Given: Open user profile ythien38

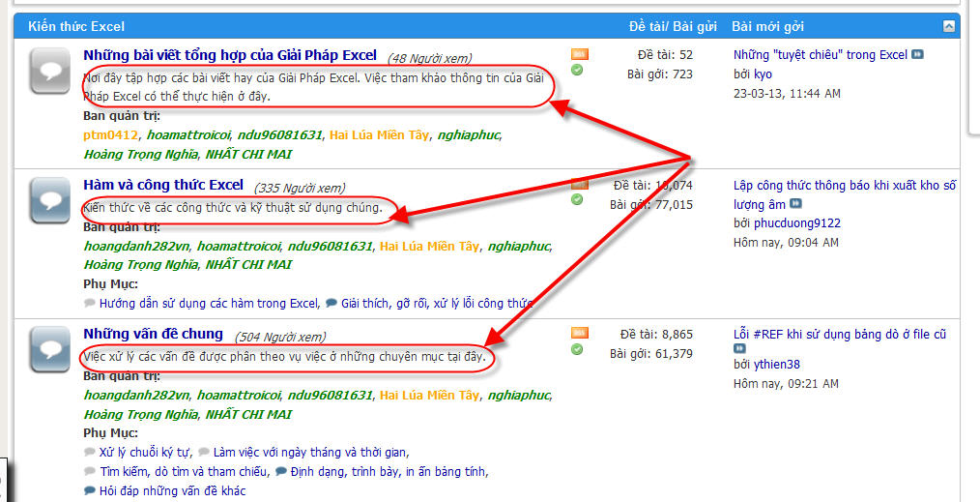Looking at the screenshot, I should 776,365.
